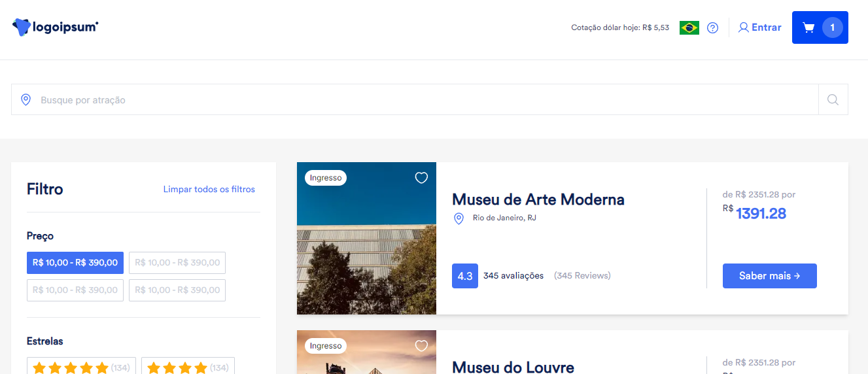Open the Brazil flag language selector
Image resolution: width=868 pixels, height=374 pixels.
point(689,27)
